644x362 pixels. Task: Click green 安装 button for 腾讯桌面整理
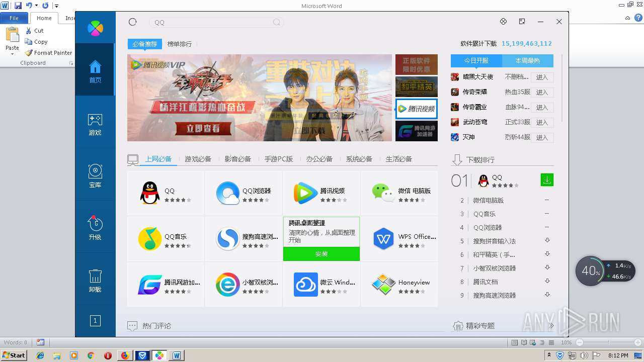pos(321,254)
